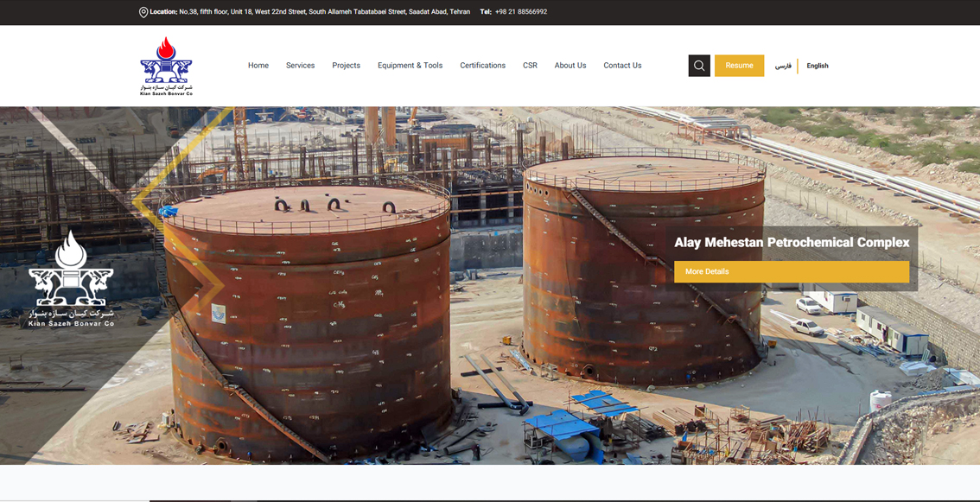The image size is (980, 502).
Task: Go to the Projects page
Action: (x=346, y=66)
